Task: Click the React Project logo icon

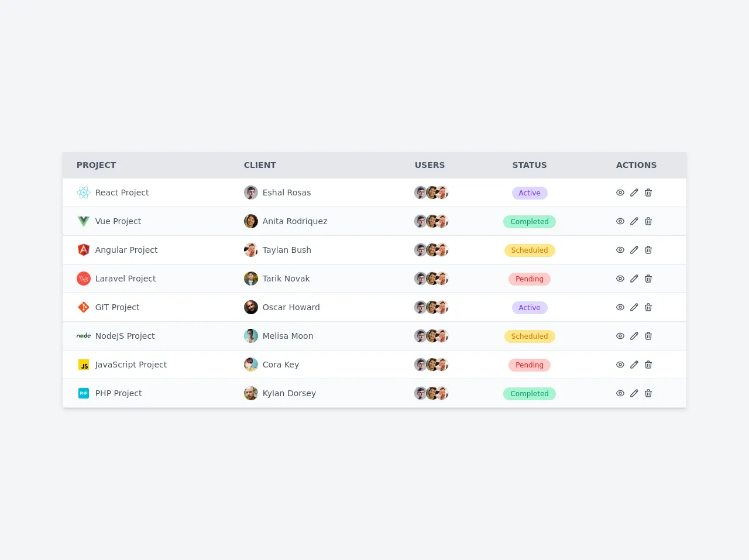Action: point(84,193)
